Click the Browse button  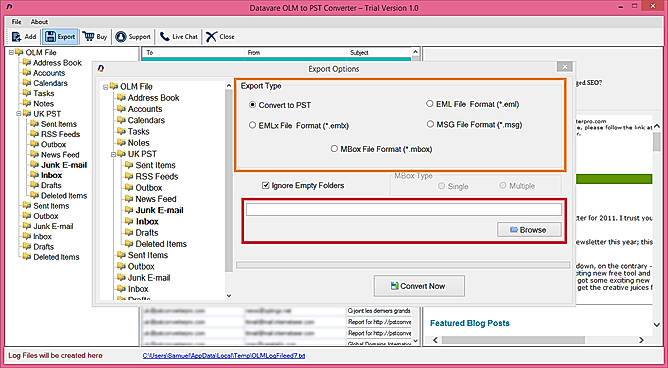pos(529,230)
